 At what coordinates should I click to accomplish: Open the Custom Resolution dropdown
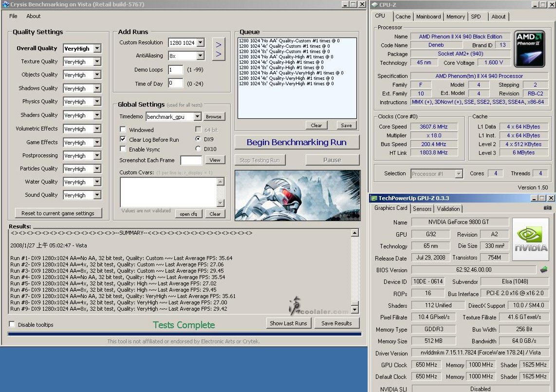pos(200,42)
